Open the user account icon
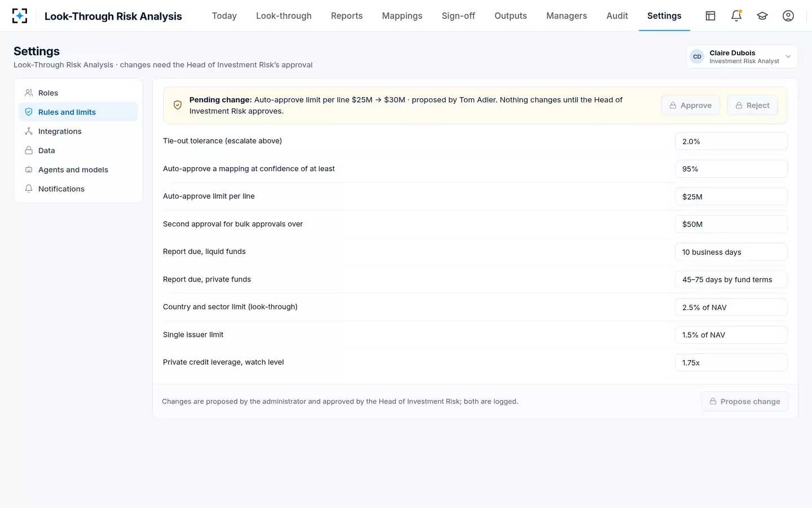The height and width of the screenshot is (508, 812). coord(788,16)
